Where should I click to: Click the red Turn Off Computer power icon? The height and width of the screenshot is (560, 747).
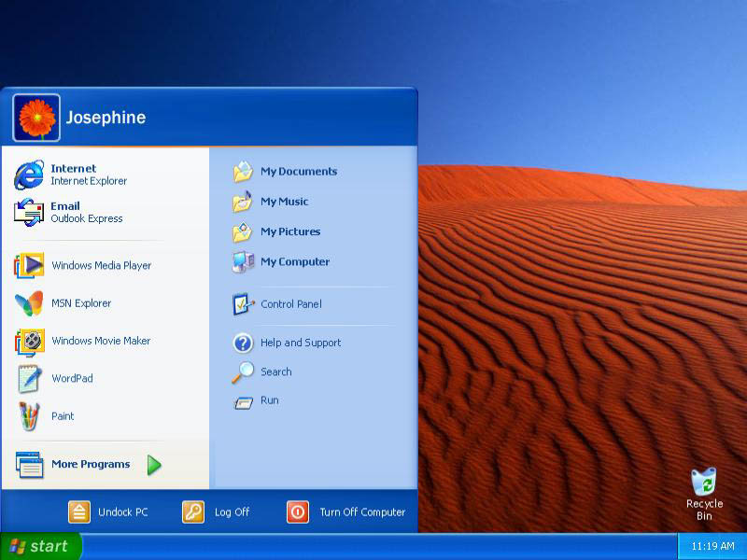click(x=298, y=511)
